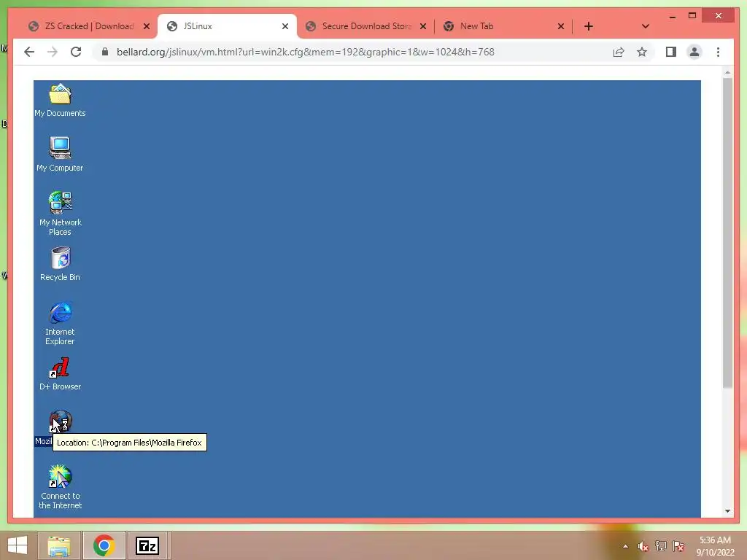This screenshot has width=747, height=560.
Task: Share this page via share icon
Action: [619, 52]
